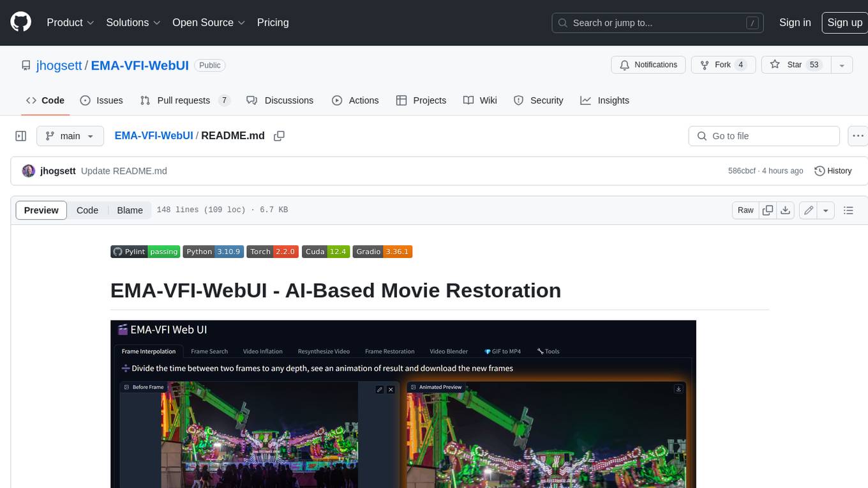Download the raw file
The width and height of the screenshot is (868, 488).
coord(786,210)
